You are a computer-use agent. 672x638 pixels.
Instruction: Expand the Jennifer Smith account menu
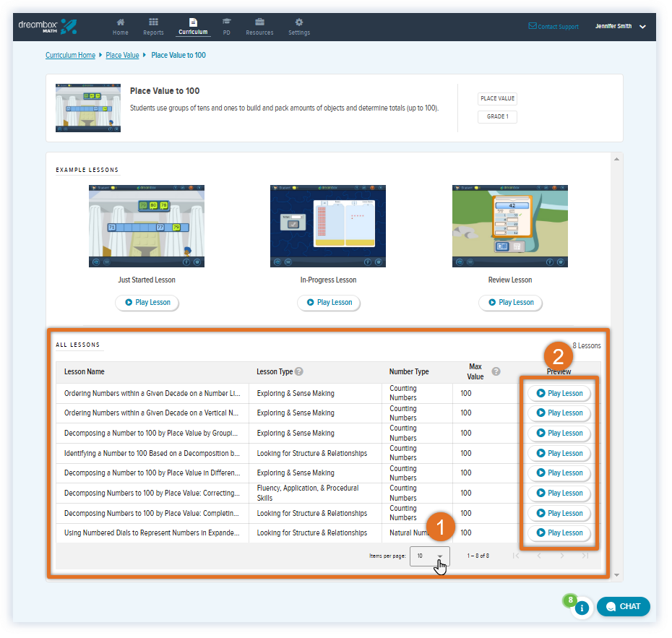tap(614, 26)
